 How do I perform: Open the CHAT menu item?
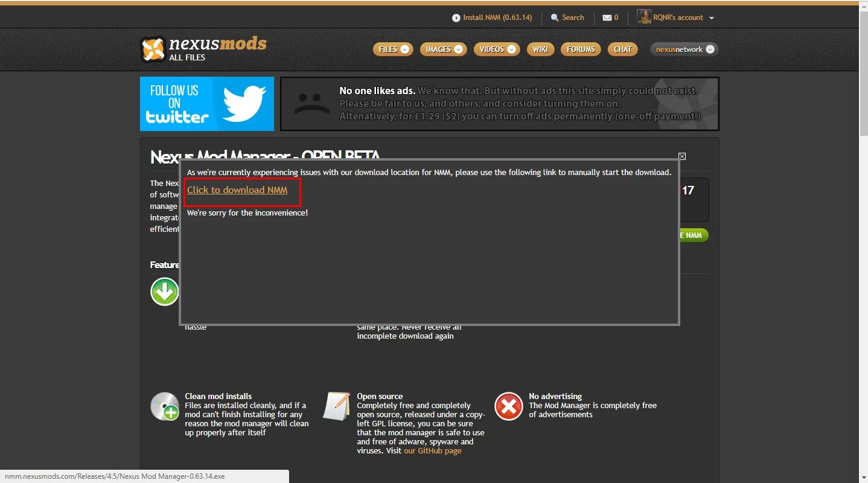623,50
